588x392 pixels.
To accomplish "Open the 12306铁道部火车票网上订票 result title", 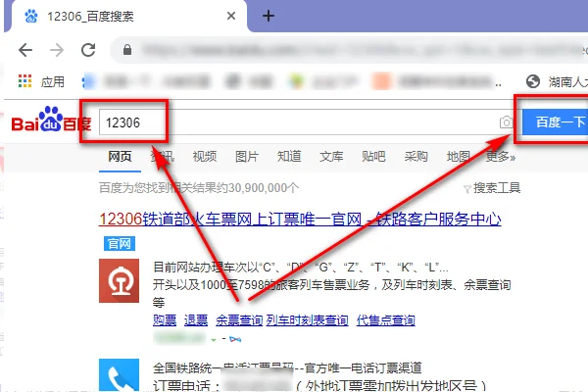I will tap(300, 220).
